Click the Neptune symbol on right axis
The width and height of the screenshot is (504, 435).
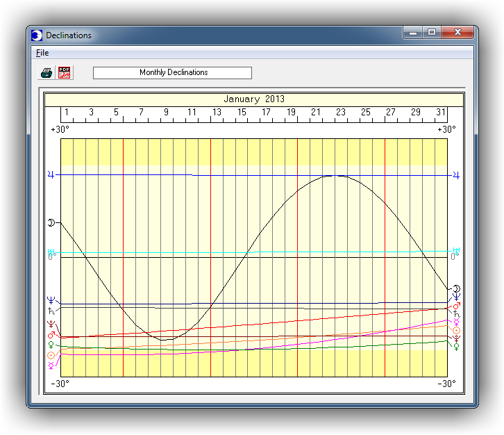coord(456,297)
